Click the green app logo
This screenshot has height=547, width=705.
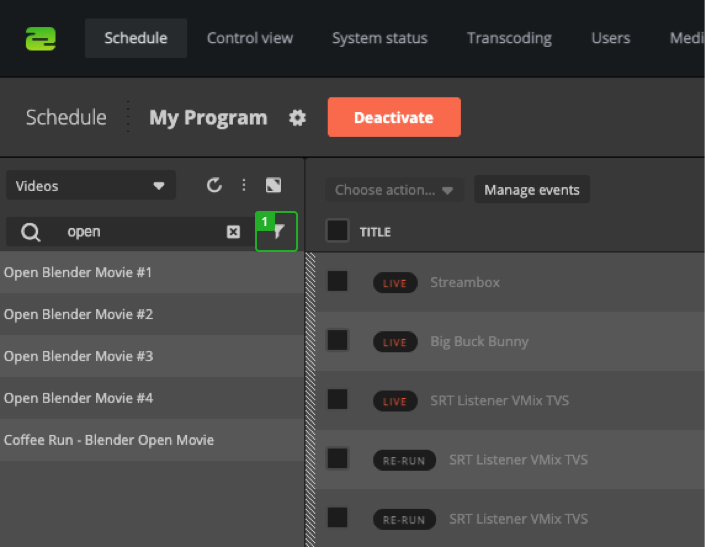tap(41, 38)
